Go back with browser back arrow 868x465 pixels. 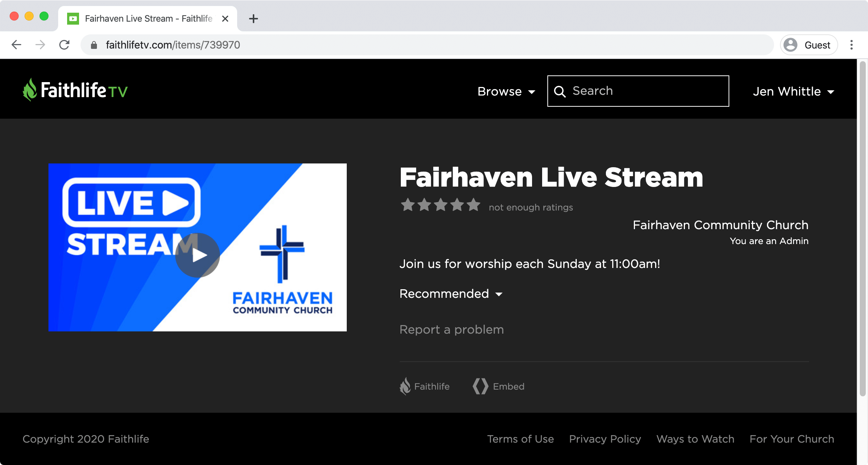tap(16, 45)
